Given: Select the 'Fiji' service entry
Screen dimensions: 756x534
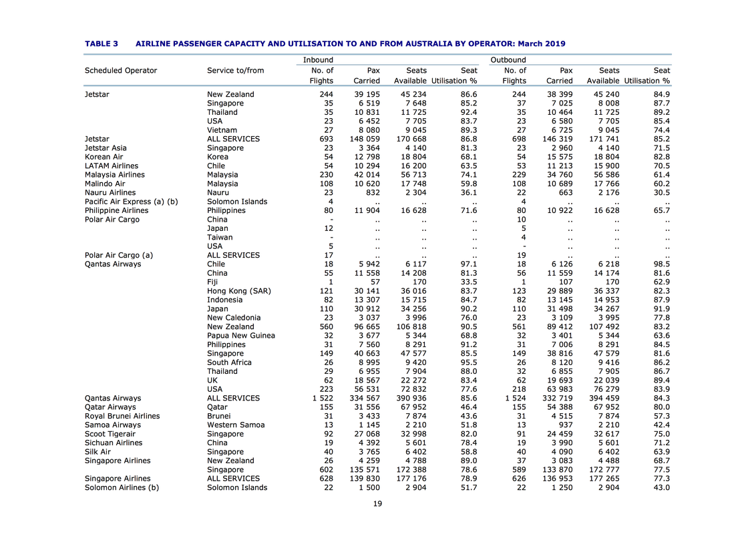Looking at the screenshot, I should tap(212, 282).
